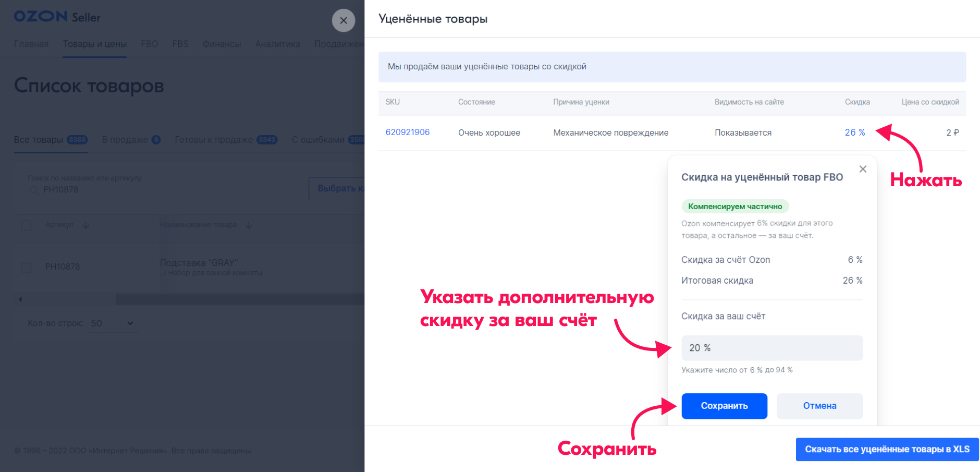The image size is (980, 472).
Task: Switch to Готовы к продаже tab
Action: point(226,140)
